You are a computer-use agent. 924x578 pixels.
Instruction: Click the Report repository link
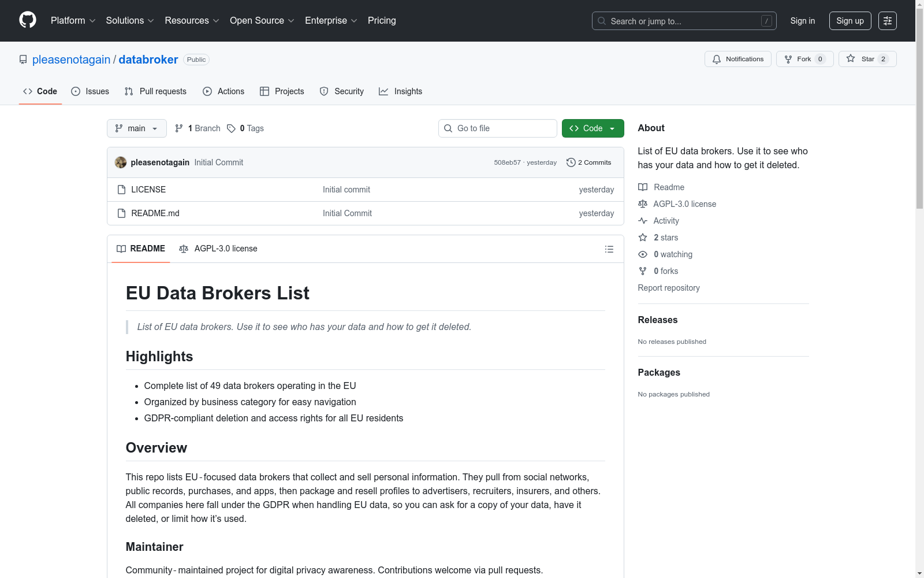pyautogui.click(x=669, y=288)
